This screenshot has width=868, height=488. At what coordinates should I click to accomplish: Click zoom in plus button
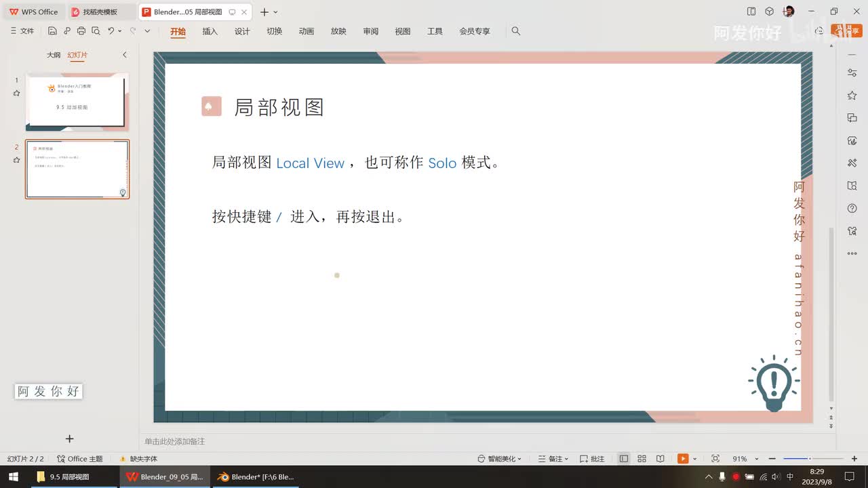tap(854, 459)
